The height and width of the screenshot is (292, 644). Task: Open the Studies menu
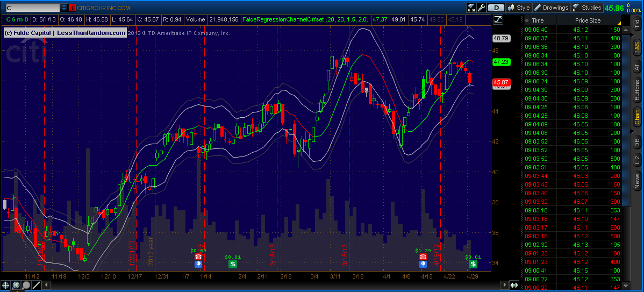(x=588, y=8)
